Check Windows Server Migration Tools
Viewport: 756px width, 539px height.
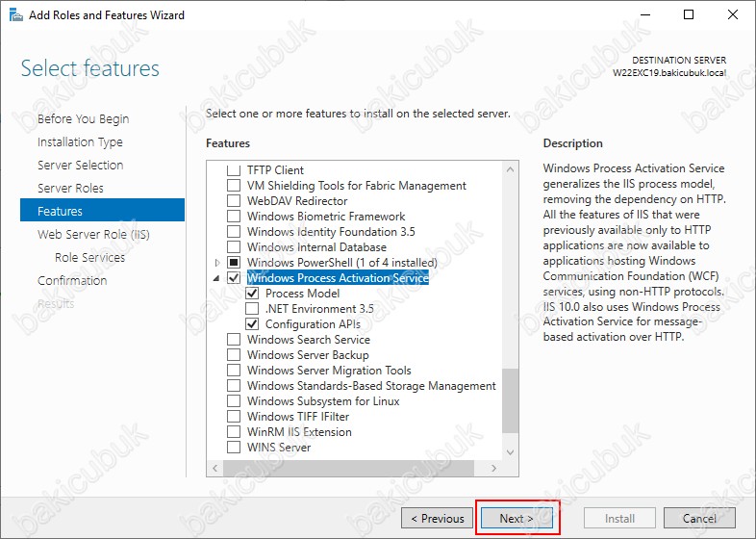tap(234, 371)
